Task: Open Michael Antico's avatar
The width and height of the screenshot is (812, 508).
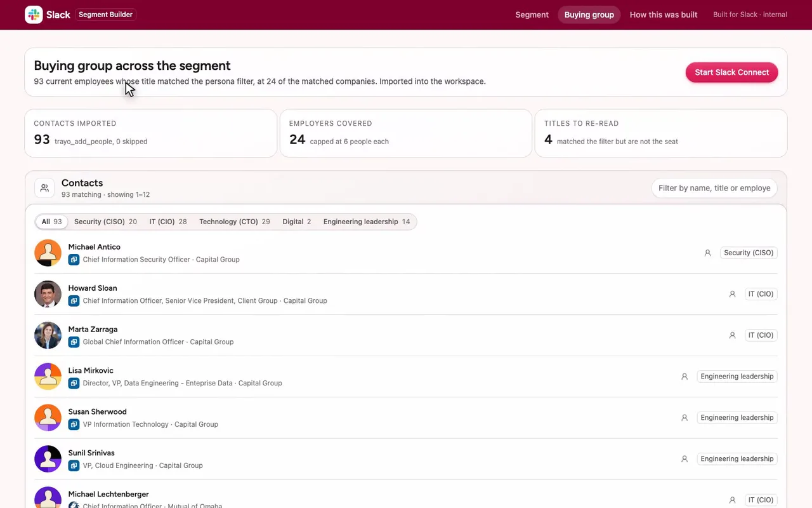Action: (48, 253)
